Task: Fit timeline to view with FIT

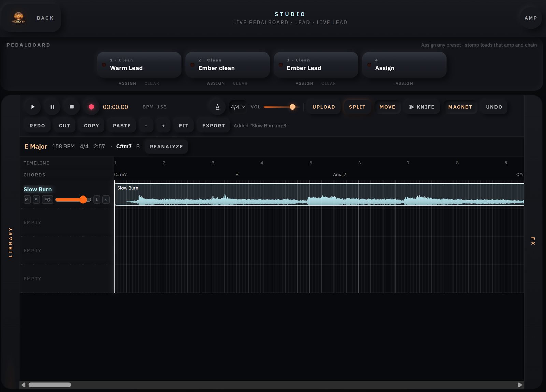Action: pyautogui.click(x=184, y=126)
